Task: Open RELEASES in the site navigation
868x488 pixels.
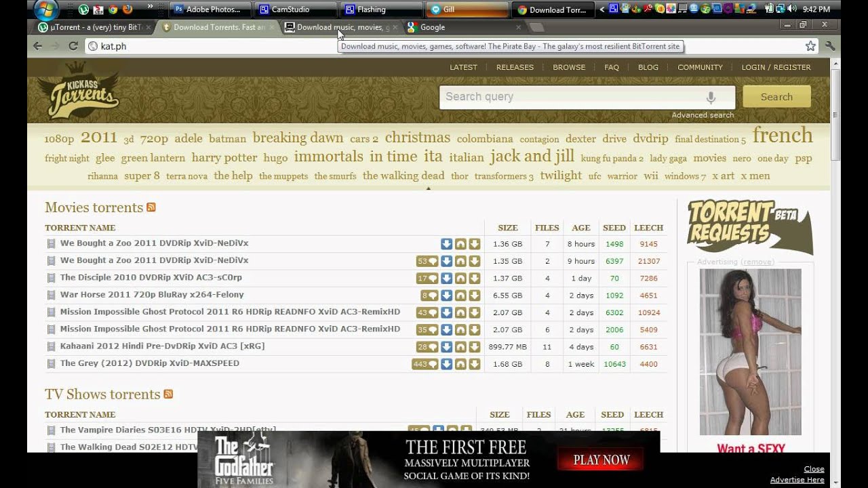Action: coord(515,67)
